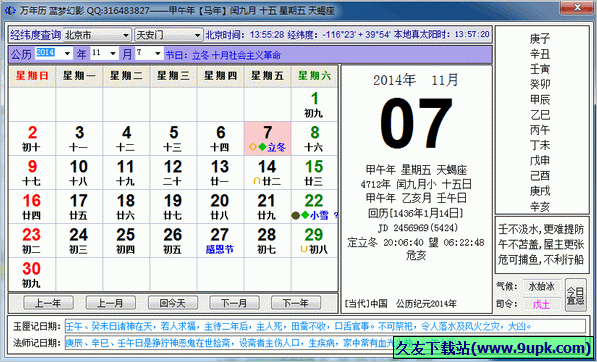Image resolution: width=597 pixels, height=362 pixels.
Task: Click the large 07 date display
Action: click(416, 123)
